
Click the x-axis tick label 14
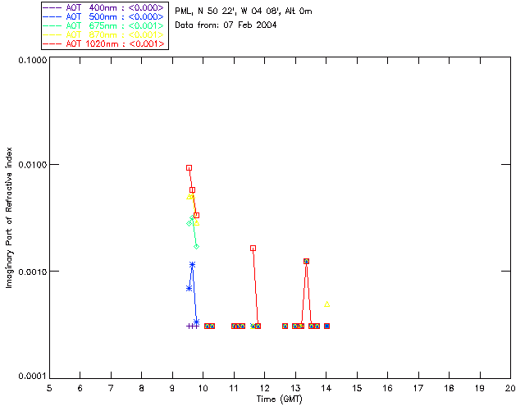(326, 389)
